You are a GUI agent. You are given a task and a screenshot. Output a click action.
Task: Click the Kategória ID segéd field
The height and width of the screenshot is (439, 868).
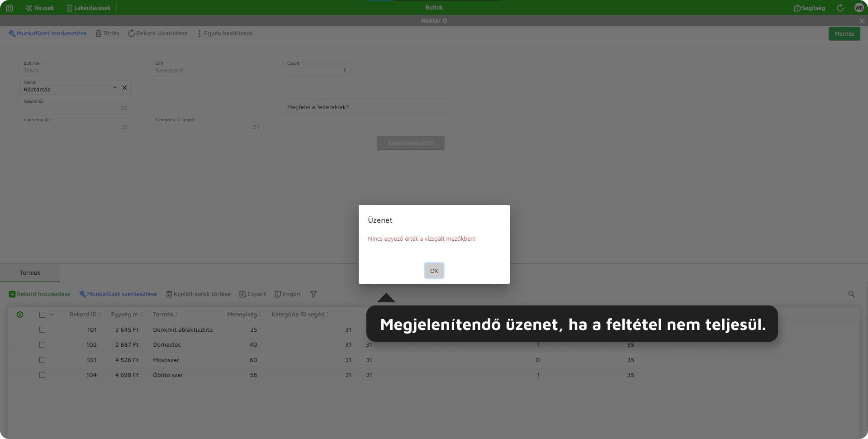point(207,125)
